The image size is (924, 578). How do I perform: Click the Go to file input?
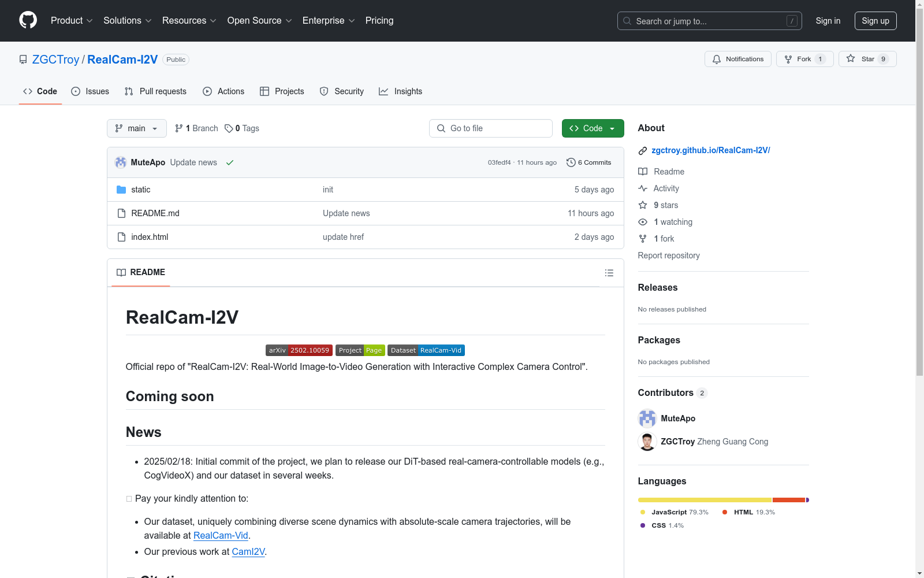pyautogui.click(x=491, y=128)
